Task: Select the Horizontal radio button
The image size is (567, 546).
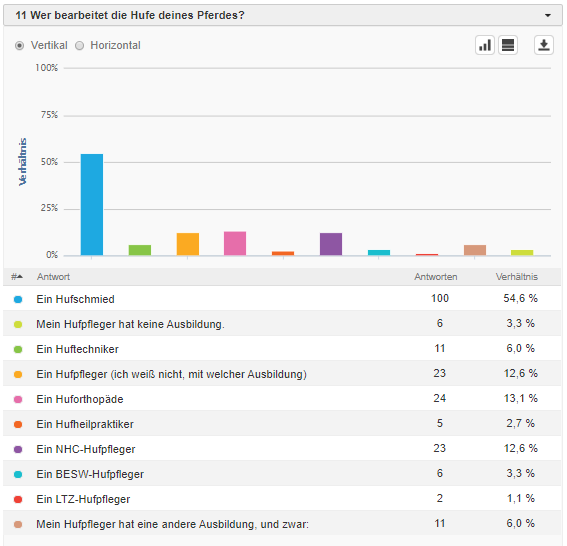Action: (x=79, y=46)
